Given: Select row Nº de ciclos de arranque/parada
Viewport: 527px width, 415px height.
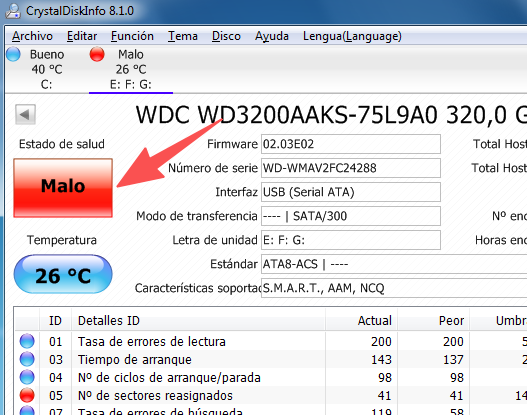Looking at the screenshot, I should [x=271, y=377].
